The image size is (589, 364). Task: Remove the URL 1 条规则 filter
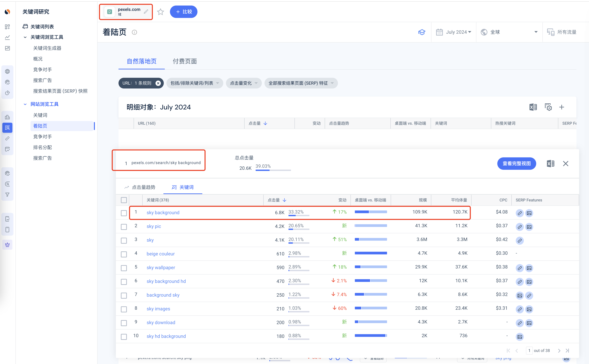(x=158, y=83)
